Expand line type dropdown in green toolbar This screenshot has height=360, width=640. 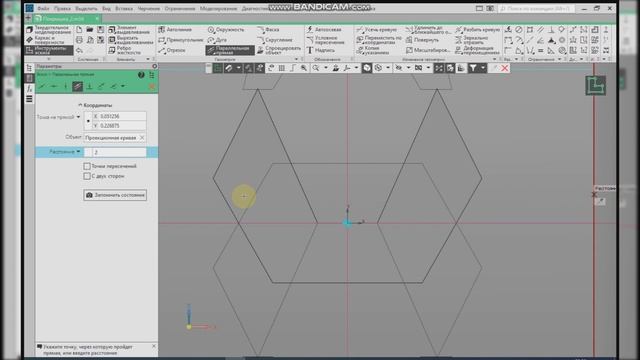(123, 86)
